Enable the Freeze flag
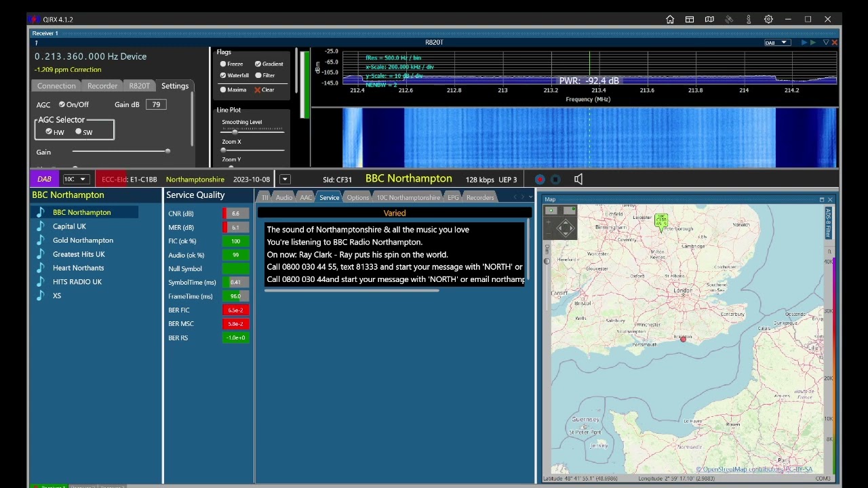Screen dimensions: 868x488 click(x=223, y=64)
